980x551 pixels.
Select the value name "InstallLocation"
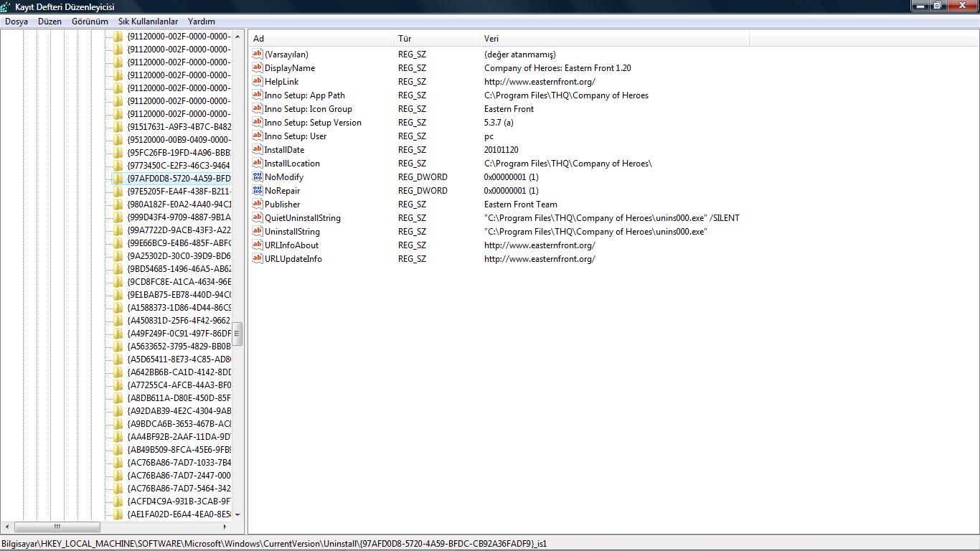point(292,164)
